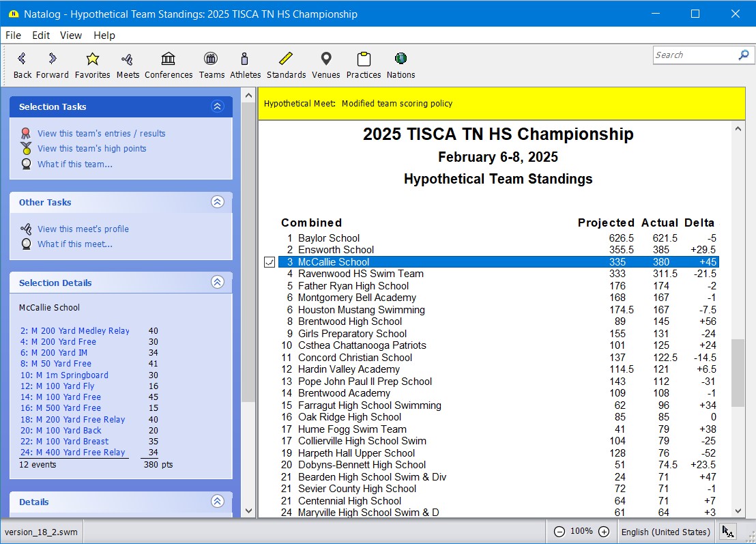Click 'What if this meet...' link
The image size is (756, 544).
click(x=75, y=244)
